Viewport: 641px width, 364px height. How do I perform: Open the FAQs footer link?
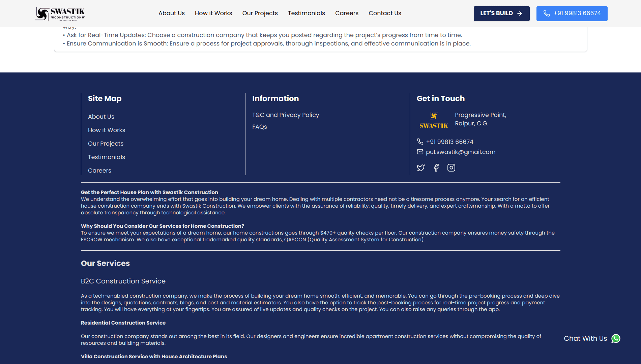259,127
